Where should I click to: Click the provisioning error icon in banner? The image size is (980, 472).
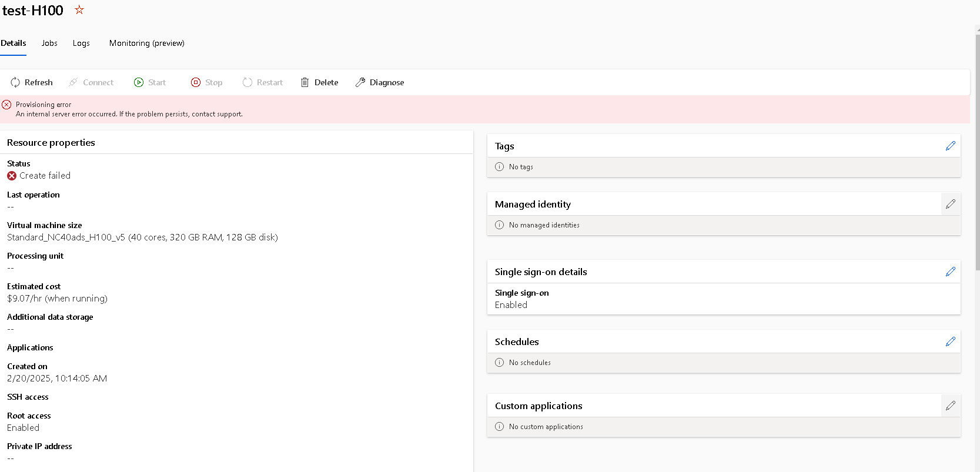[6, 105]
